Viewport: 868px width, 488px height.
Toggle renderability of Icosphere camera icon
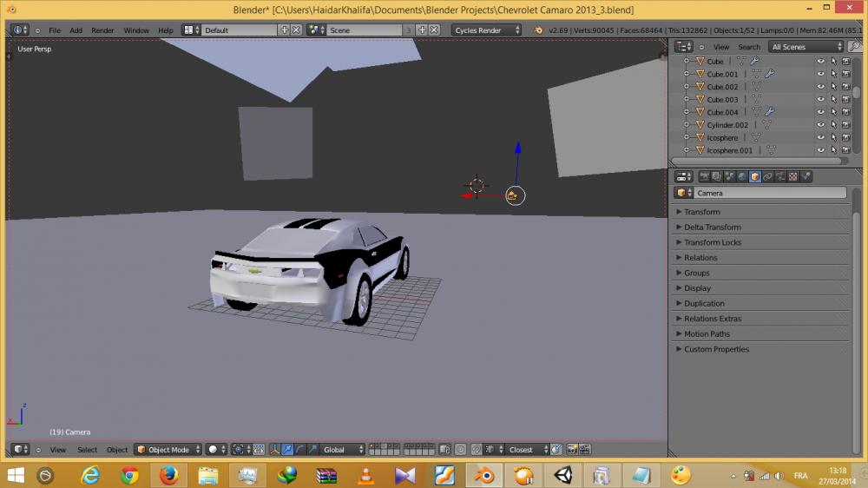point(845,137)
